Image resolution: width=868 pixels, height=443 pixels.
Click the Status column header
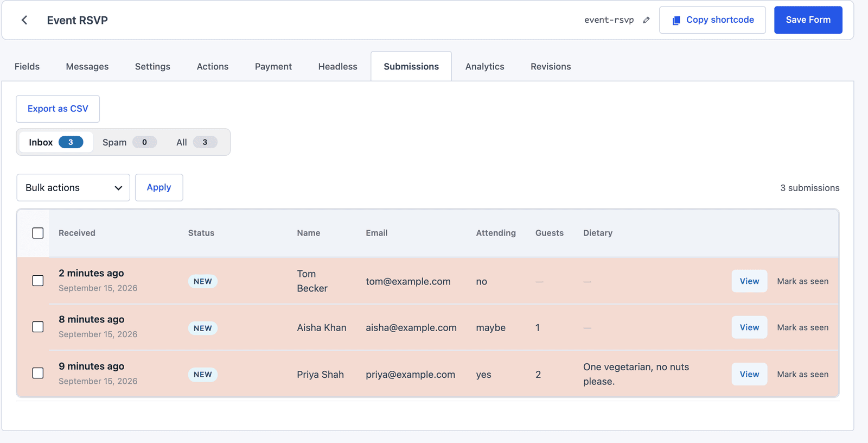coord(201,233)
